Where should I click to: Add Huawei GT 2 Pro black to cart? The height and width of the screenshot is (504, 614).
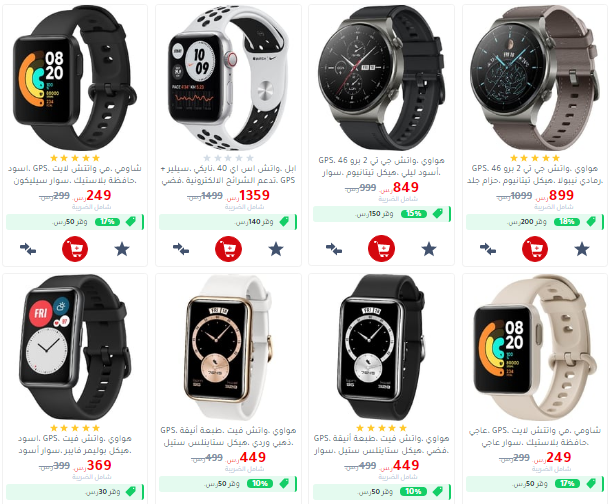[x=381, y=248]
